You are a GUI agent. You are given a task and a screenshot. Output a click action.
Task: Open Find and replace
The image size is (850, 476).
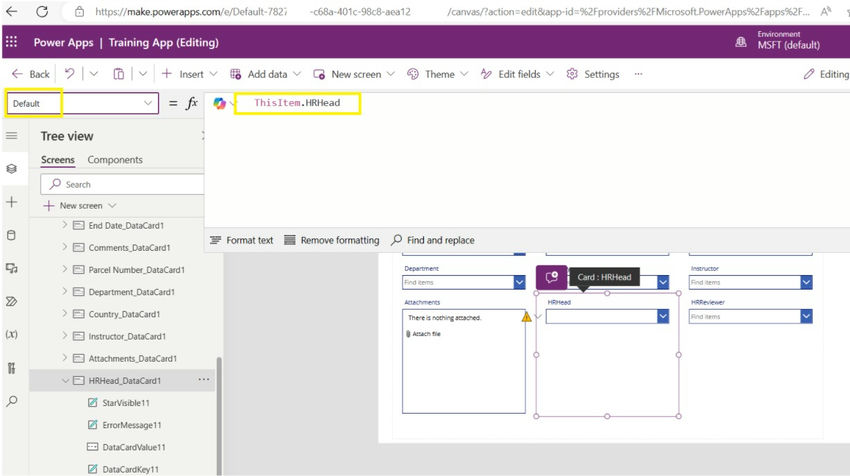tap(433, 240)
